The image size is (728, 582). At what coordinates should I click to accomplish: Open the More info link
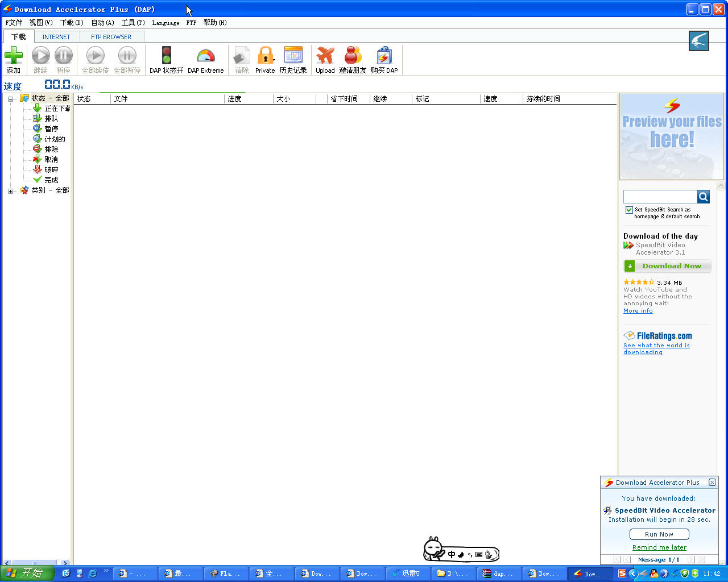point(638,311)
